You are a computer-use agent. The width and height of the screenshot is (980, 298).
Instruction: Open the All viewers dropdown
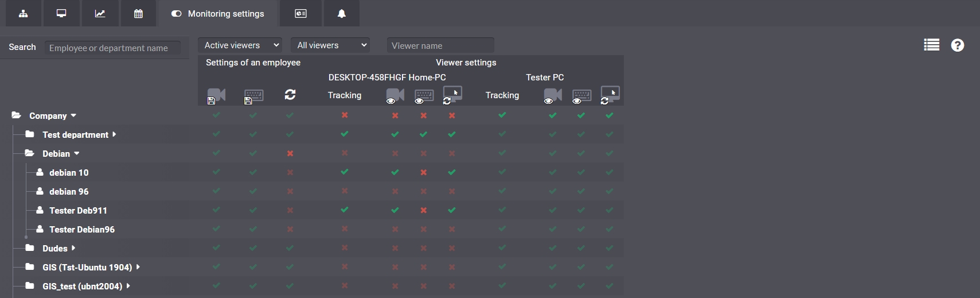pyautogui.click(x=331, y=45)
